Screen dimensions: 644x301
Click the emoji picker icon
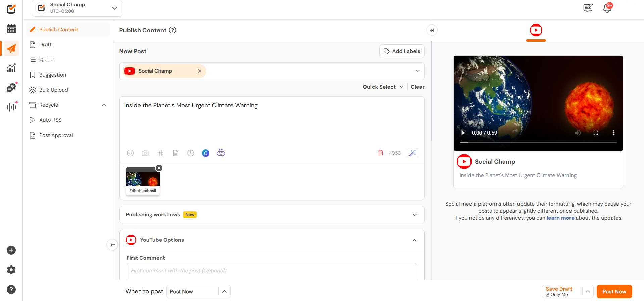point(130,153)
